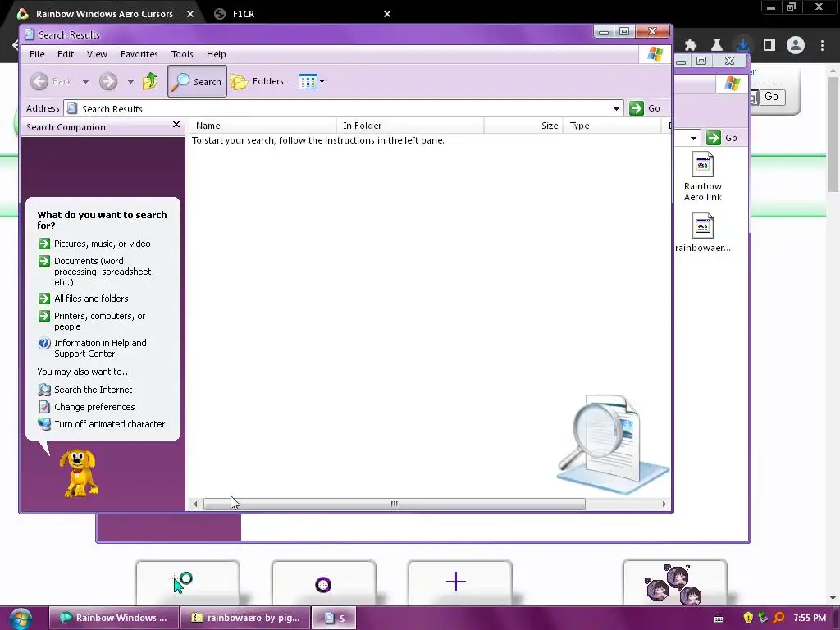Open the Address bar dropdown in Search Results
Screen dimensions: 840x630
tap(616, 109)
